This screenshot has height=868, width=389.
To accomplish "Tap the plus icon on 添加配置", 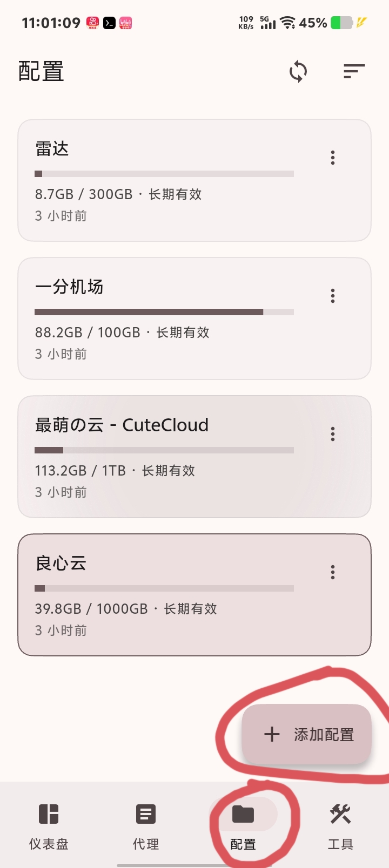I will [272, 734].
